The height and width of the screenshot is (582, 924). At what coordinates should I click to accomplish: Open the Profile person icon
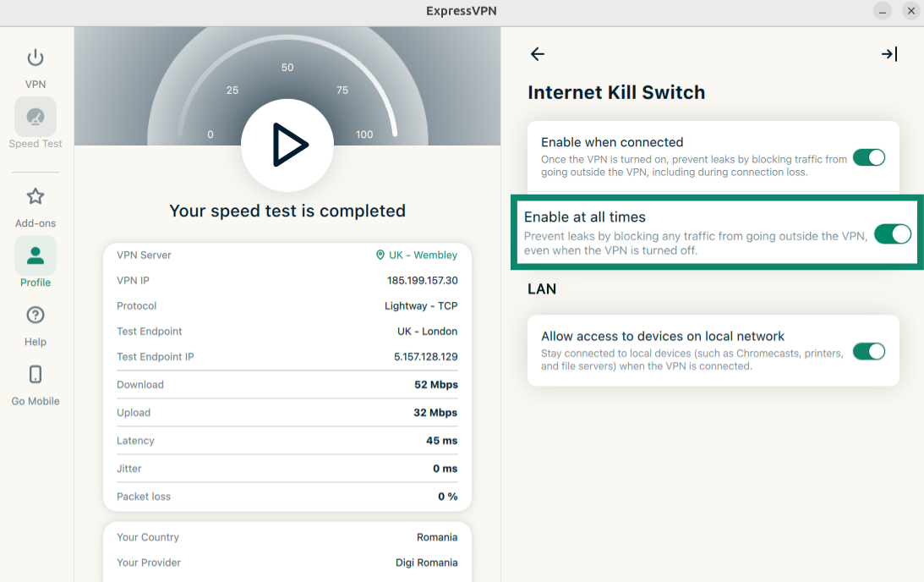(36, 255)
